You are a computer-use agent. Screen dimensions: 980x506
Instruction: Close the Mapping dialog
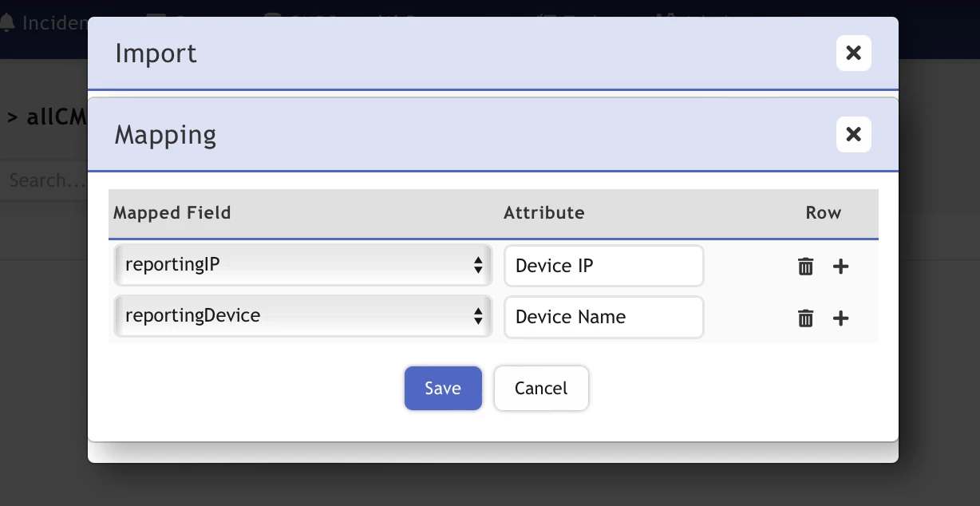coord(853,134)
